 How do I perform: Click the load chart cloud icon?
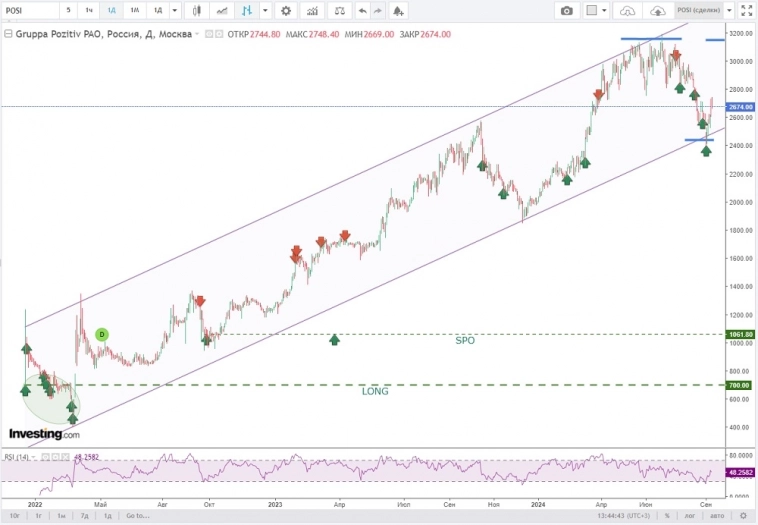click(x=628, y=10)
